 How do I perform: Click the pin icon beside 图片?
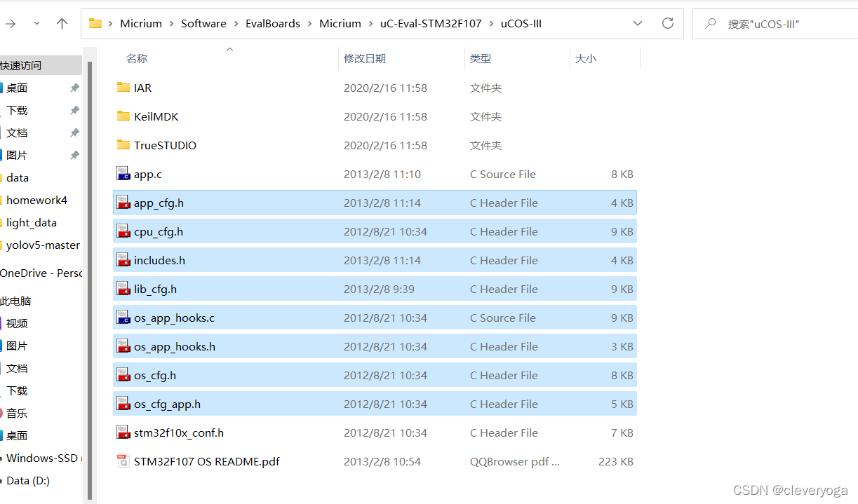tap(74, 155)
